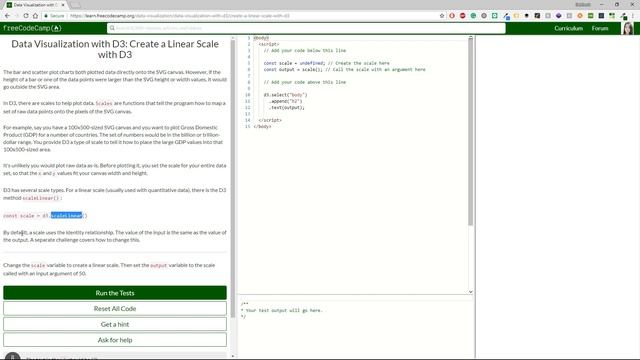Click the highlighted scaleLinear text

coord(67,216)
